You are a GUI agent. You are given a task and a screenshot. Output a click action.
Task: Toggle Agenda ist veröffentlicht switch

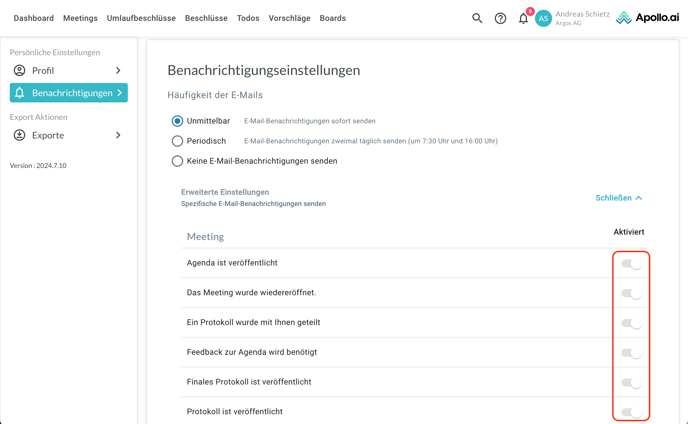[x=631, y=264]
